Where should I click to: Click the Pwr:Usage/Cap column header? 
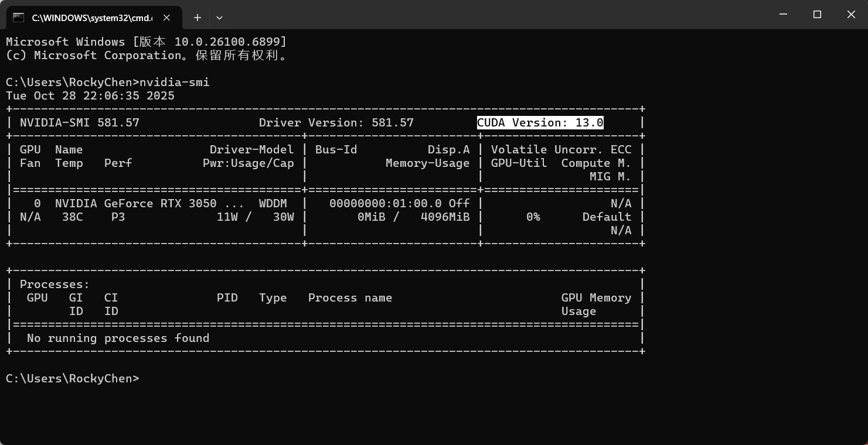click(x=249, y=163)
